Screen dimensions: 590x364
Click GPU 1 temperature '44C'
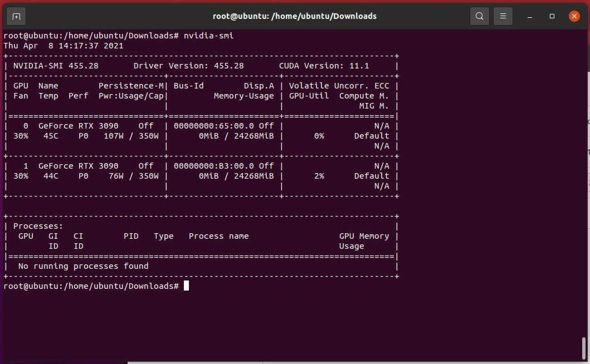tap(51, 176)
